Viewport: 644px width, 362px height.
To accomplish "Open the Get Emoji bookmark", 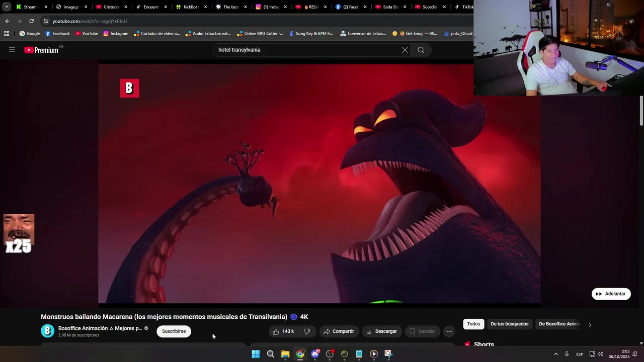I will (415, 34).
